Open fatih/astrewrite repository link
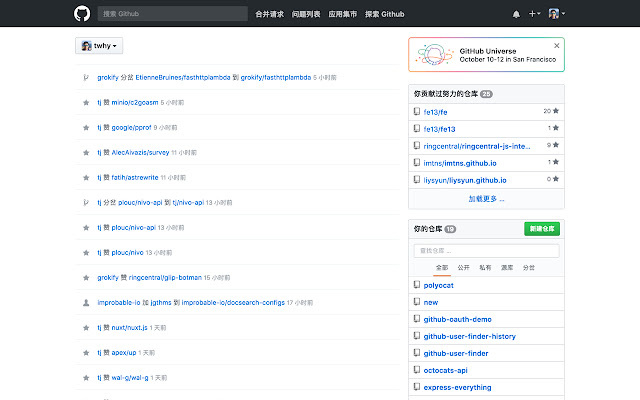 [x=135, y=178]
